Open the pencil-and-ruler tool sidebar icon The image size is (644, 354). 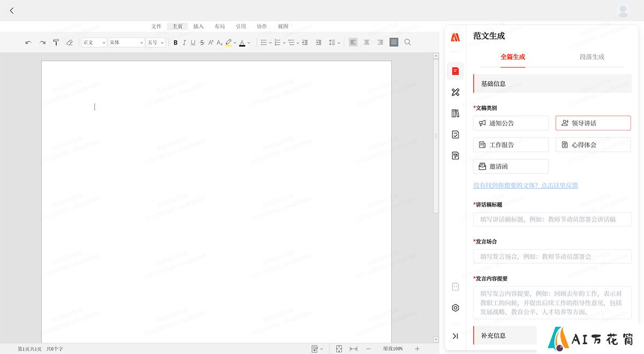pyautogui.click(x=455, y=92)
